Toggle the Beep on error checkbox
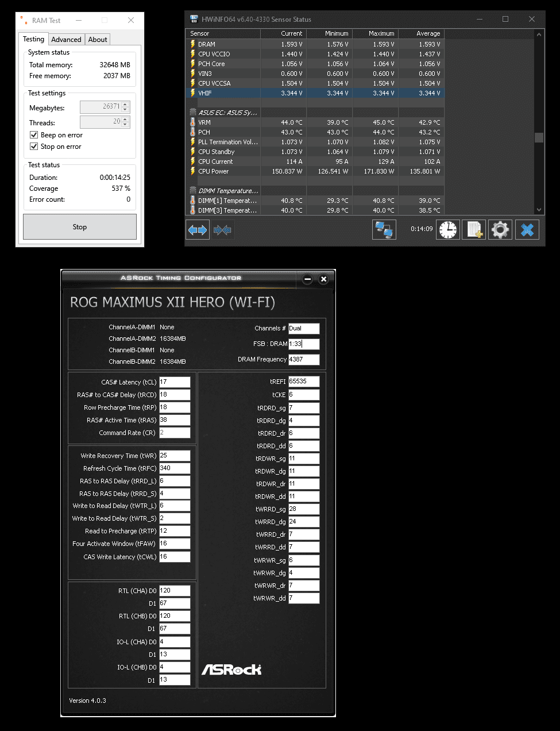Image resolution: width=560 pixels, height=731 pixels. coord(34,135)
